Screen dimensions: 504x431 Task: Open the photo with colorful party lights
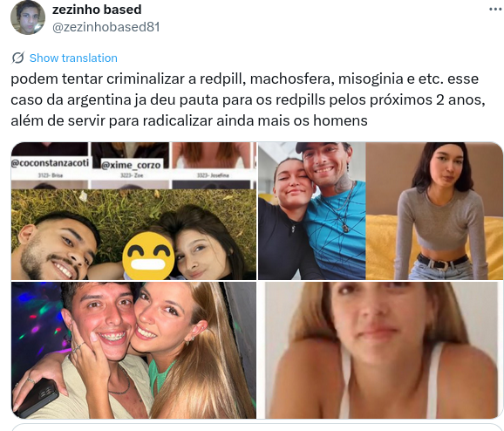tap(133, 350)
